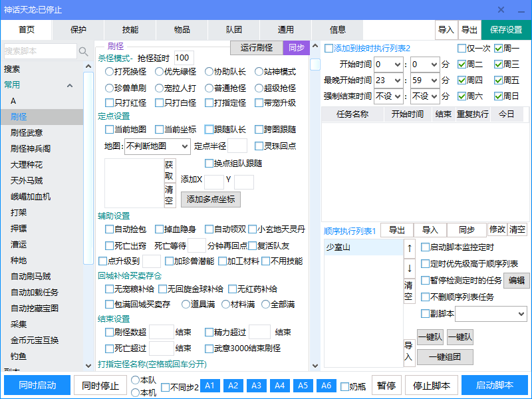Click the A6 button

pos(326,386)
